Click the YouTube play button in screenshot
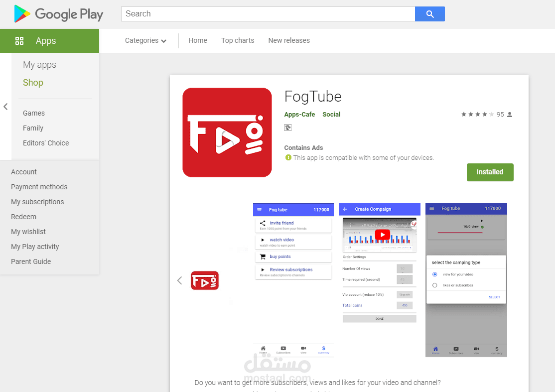Image resolution: width=555 pixels, height=392 pixels. [x=382, y=235]
